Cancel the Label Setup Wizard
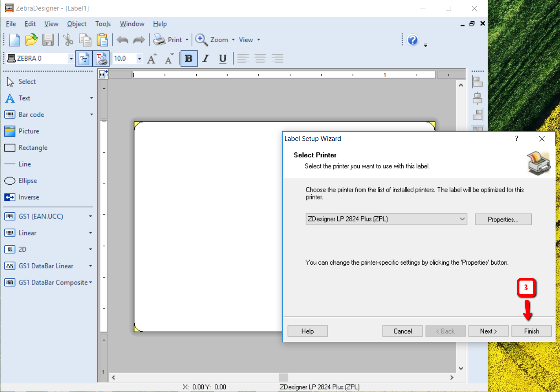The image size is (560, 392). [403, 331]
